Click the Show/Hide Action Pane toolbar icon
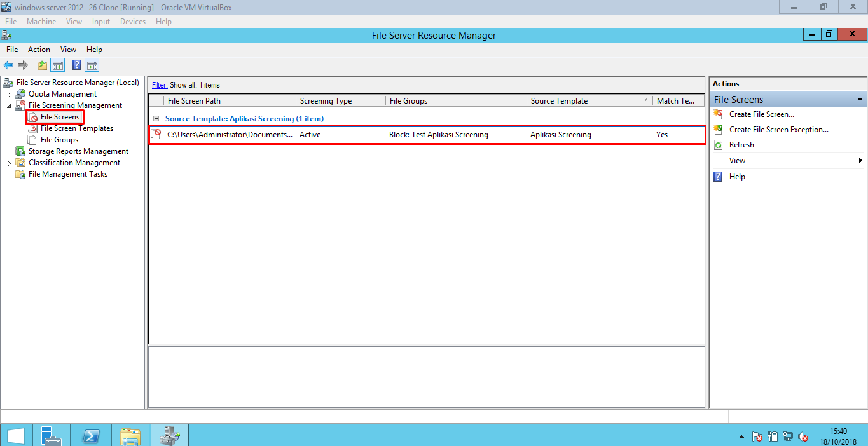The image size is (868, 446). pyautogui.click(x=91, y=64)
